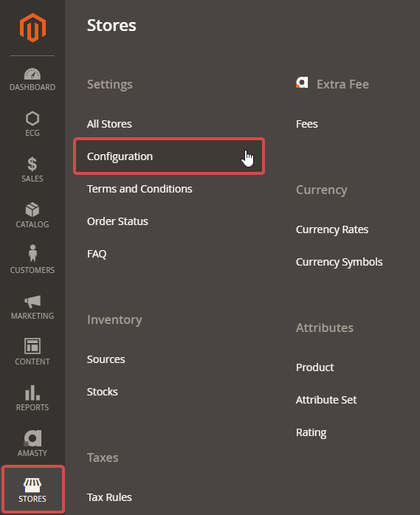Click the Stores storefront icon
The height and width of the screenshot is (515, 420).
[32, 485]
